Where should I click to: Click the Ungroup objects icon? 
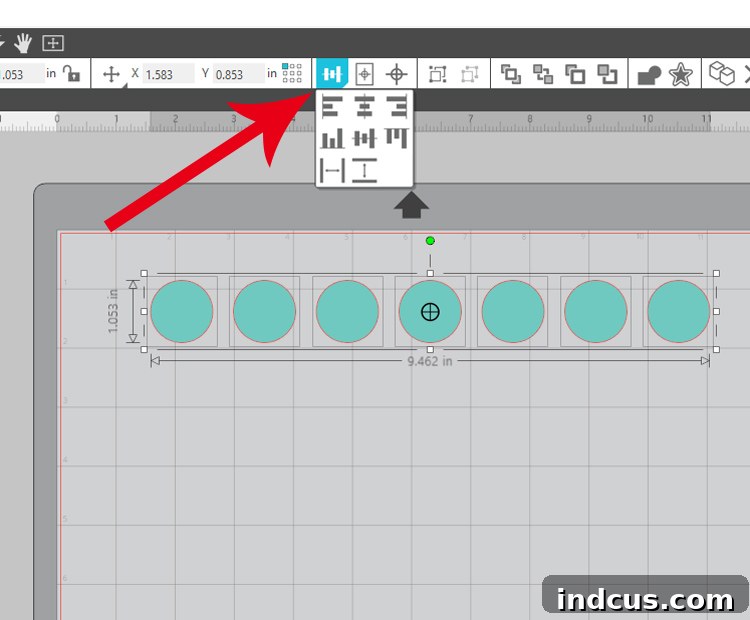tap(470, 74)
